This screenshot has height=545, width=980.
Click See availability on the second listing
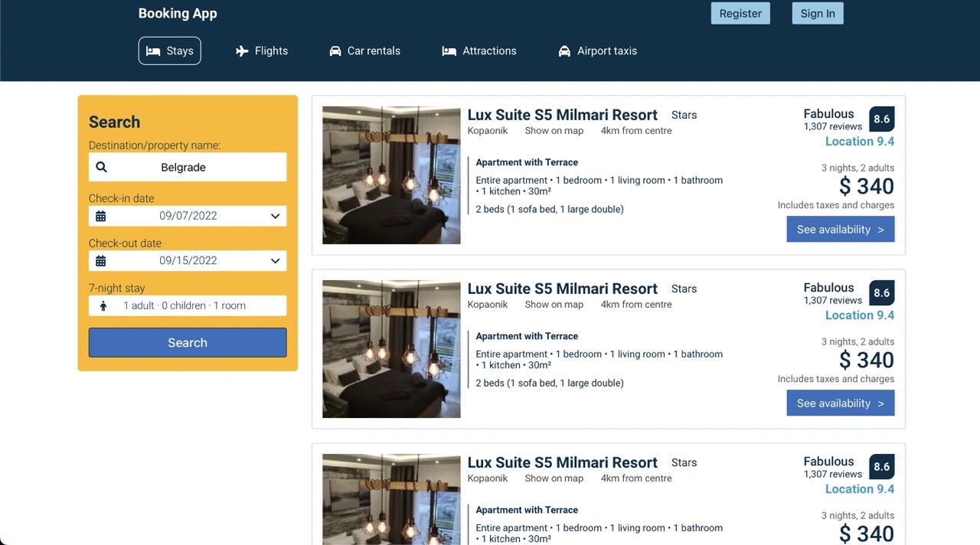(841, 403)
